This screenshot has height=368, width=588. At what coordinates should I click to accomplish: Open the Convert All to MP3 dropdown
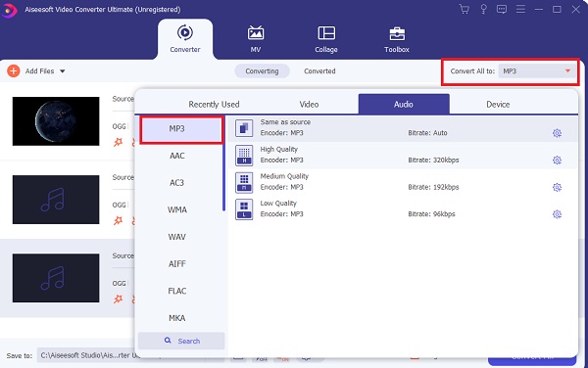[x=537, y=70]
